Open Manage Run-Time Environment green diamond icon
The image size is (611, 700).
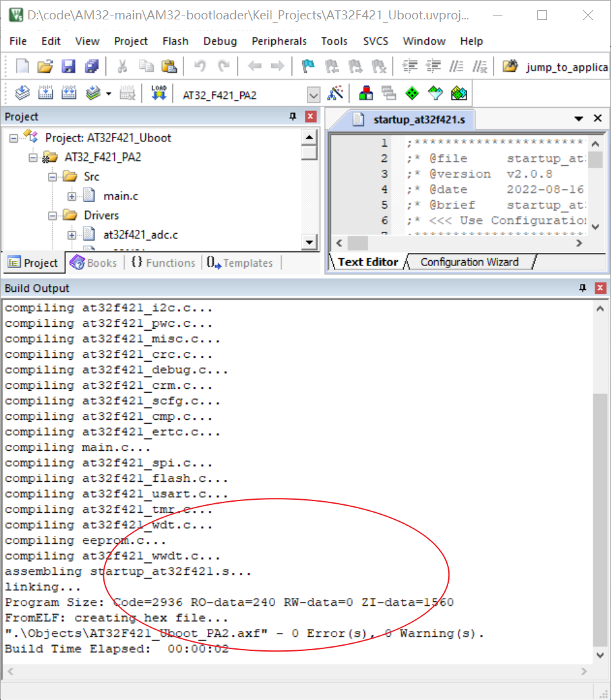coord(412,93)
